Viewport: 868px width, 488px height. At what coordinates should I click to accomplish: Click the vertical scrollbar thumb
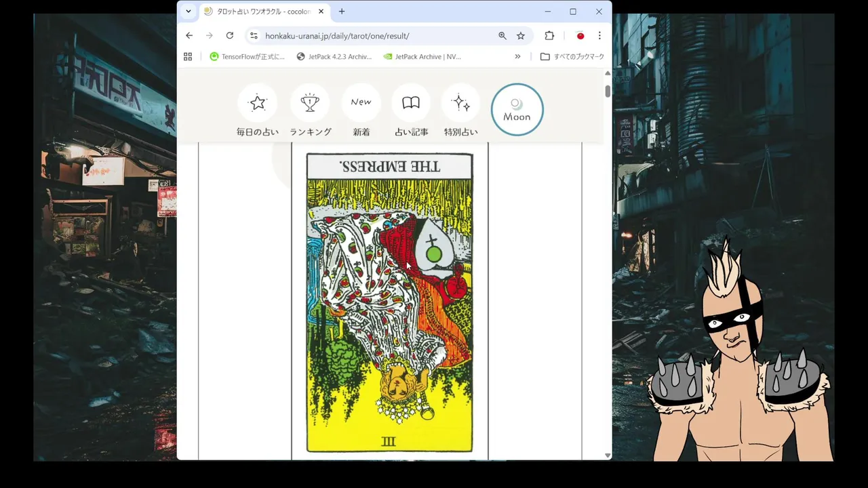tap(608, 91)
